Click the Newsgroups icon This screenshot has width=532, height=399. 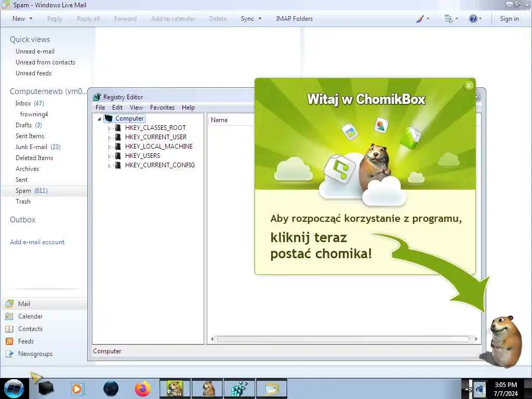[x=9, y=354]
